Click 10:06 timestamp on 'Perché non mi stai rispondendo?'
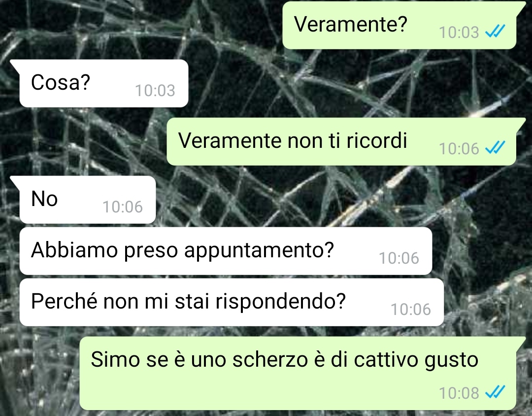 point(411,310)
